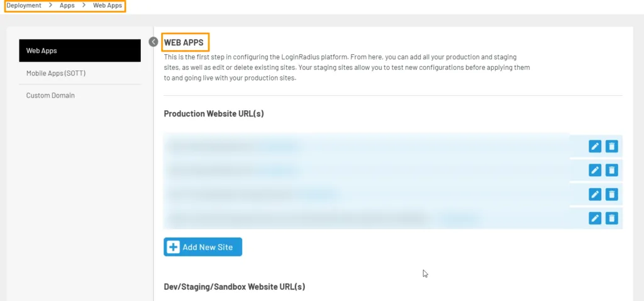Delete the fourth production website URL
Image resolution: width=644 pixels, height=301 pixels.
(611, 218)
